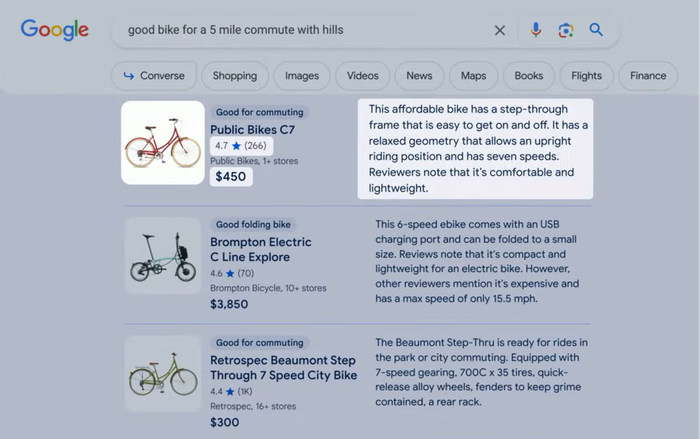Image resolution: width=700 pixels, height=439 pixels.
Task: Click the 4.7 star rating for Public Bikes
Action: click(x=242, y=146)
